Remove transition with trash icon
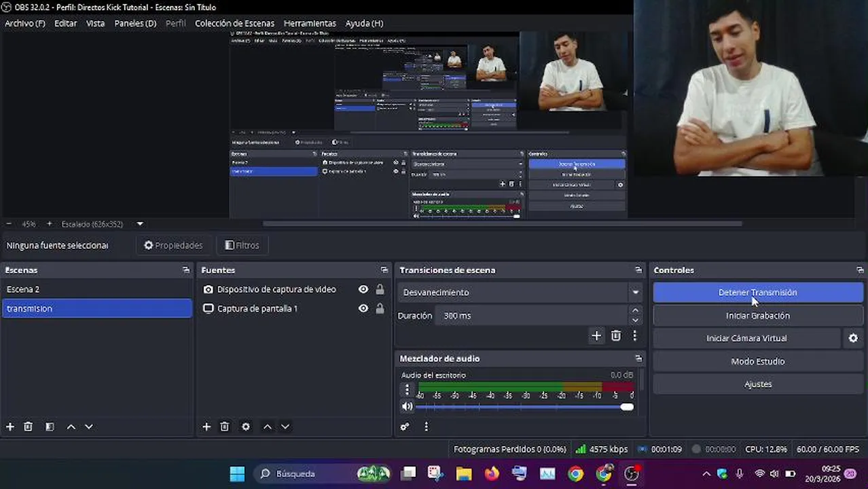Viewport: 868px width, 489px height. (616, 336)
